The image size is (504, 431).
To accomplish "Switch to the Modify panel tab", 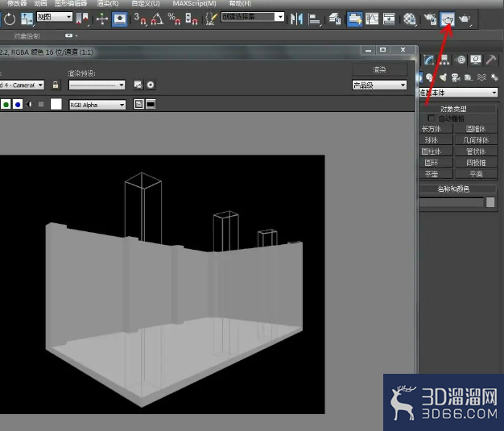I will 429,60.
